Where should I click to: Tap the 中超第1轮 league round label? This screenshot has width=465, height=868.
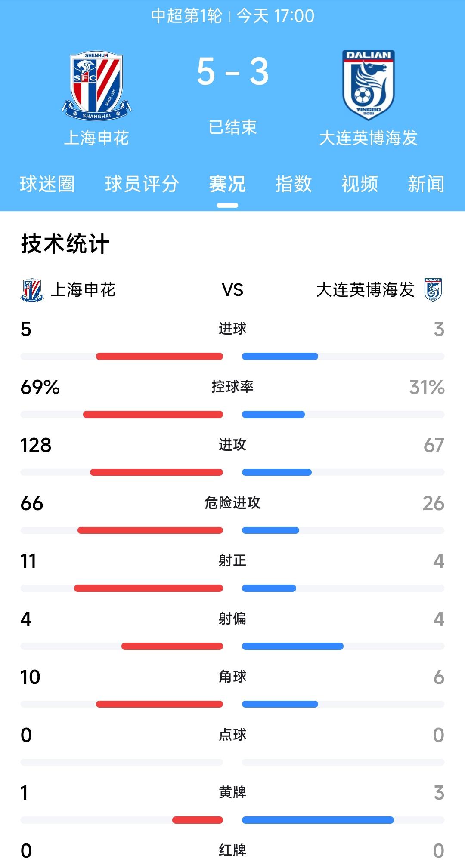point(186,16)
